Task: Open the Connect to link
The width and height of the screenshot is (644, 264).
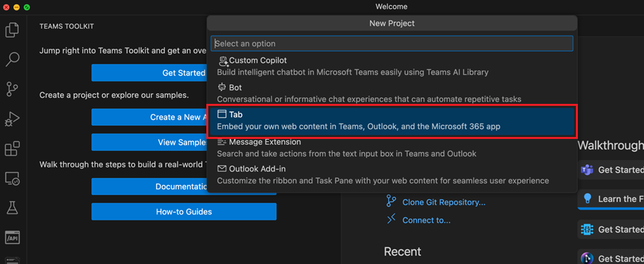Action: [426, 220]
